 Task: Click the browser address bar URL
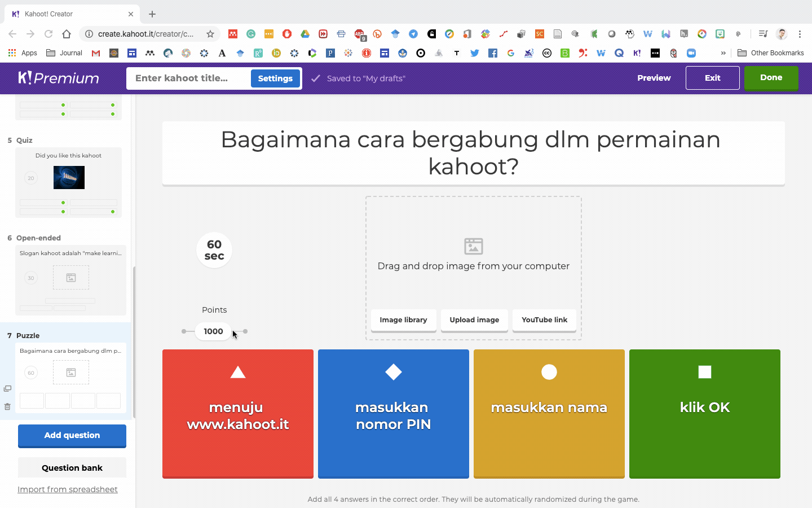point(145,34)
